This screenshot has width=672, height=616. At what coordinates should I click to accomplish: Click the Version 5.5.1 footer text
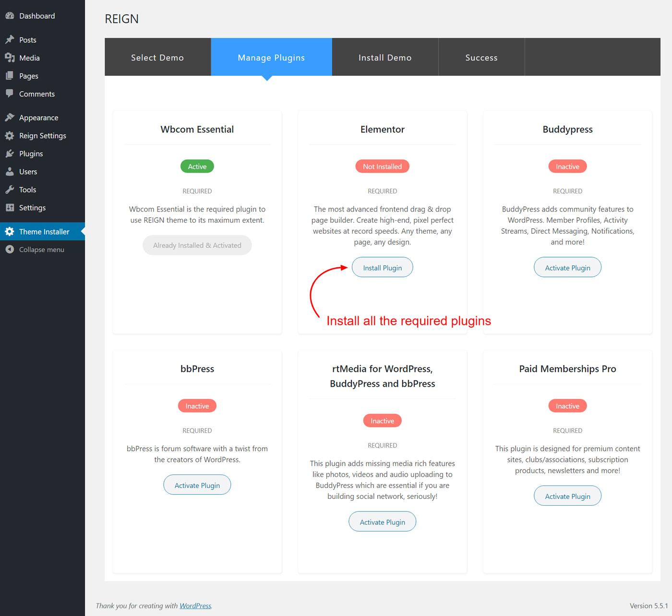click(649, 605)
